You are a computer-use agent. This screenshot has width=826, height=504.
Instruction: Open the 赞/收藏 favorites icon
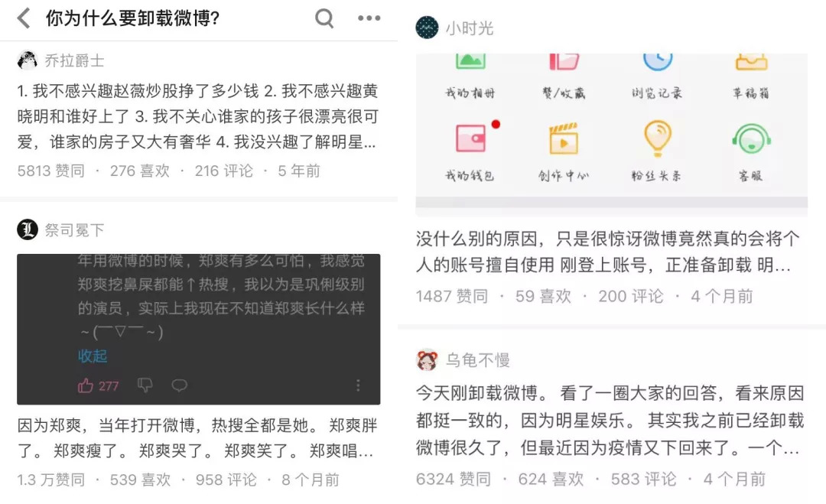point(564,61)
